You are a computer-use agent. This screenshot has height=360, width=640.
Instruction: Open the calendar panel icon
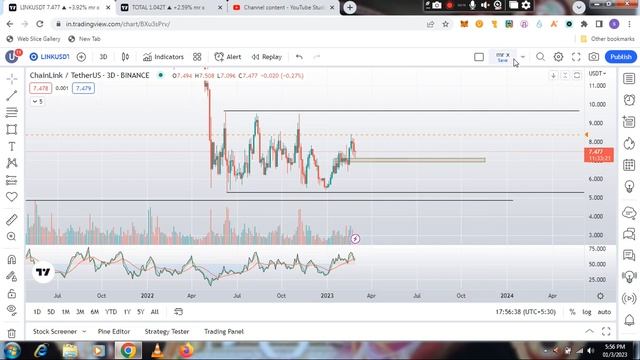pyautogui.click(x=629, y=165)
